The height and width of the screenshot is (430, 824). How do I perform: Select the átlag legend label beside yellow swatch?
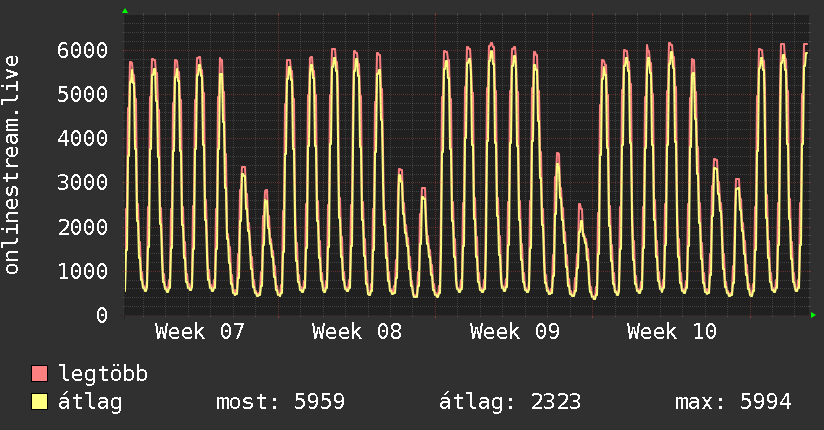90,402
